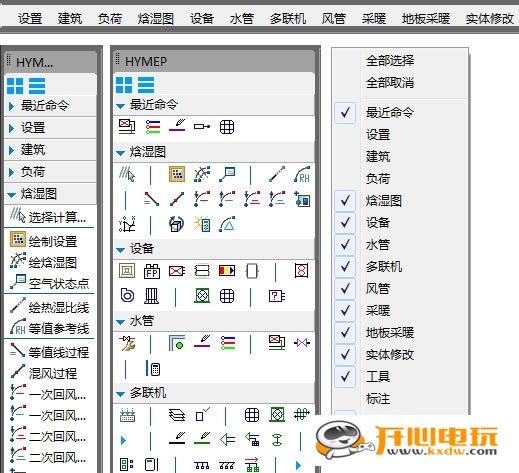Click 绘焓湿图 in narrow panel list
The height and width of the screenshot is (473, 519).
click(44, 262)
